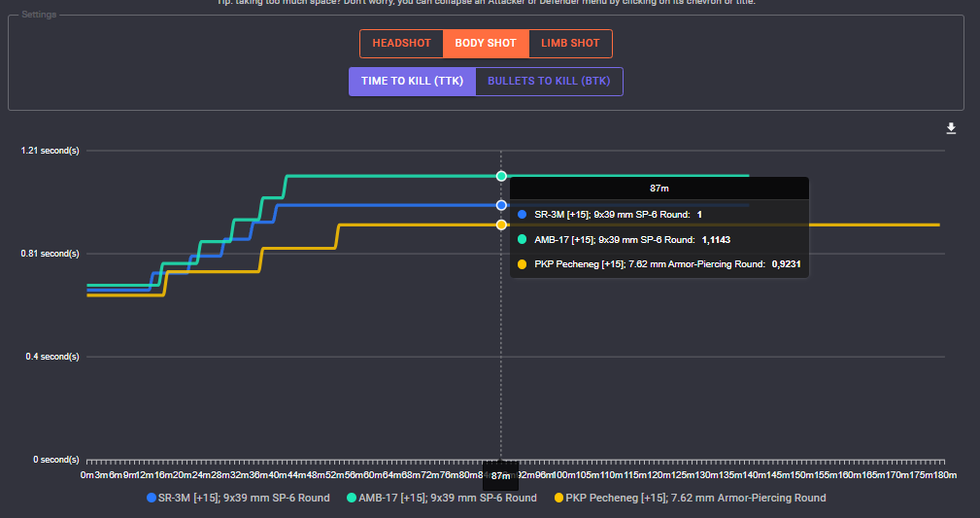The height and width of the screenshot is (518, 980).
Task: Click the yellow PKP Pecheneg legend dot
Action: pos(558,498)
